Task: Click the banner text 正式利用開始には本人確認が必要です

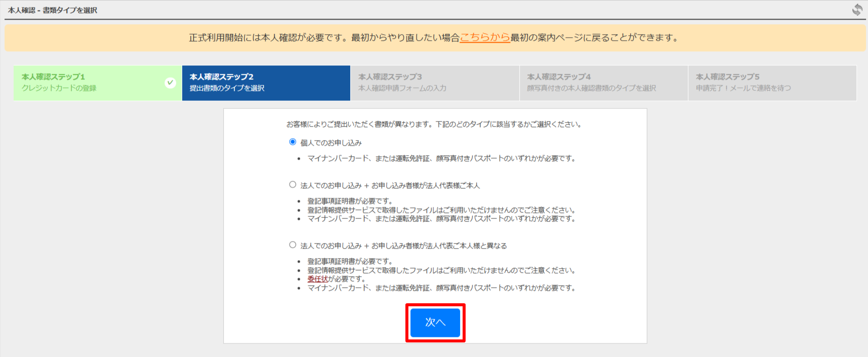Action: pos(268,38)
